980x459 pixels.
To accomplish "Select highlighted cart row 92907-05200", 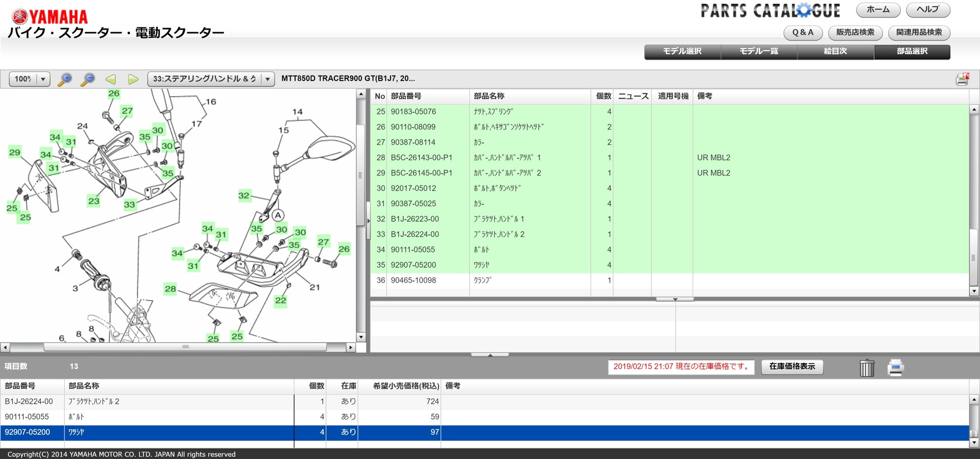I will point(484,432).
